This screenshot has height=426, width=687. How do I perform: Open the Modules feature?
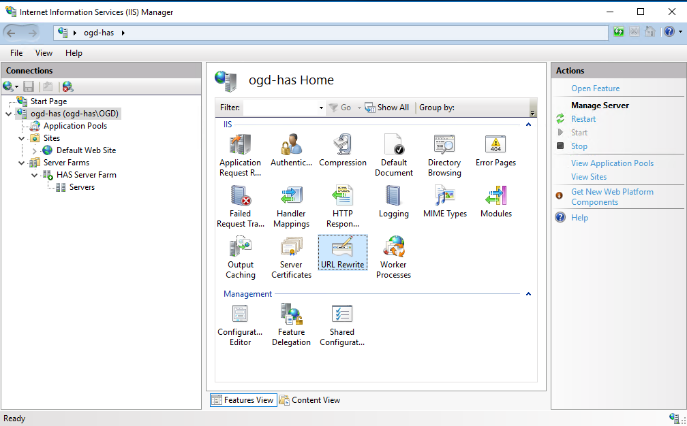[496, 202]
